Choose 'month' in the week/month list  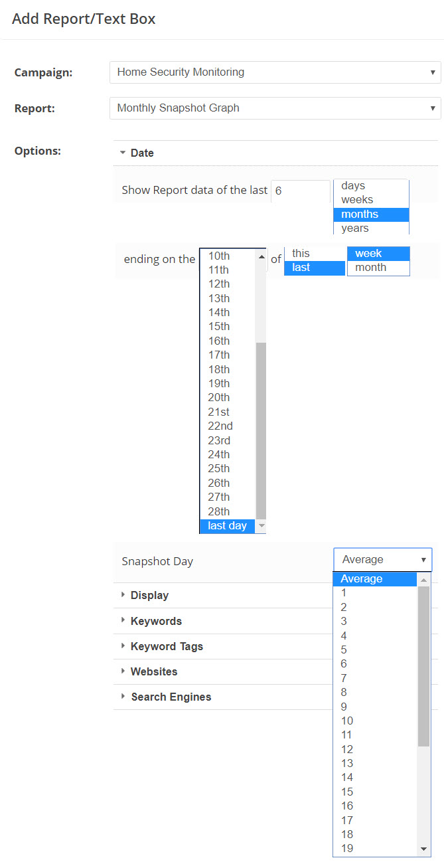tap(370, 268)
